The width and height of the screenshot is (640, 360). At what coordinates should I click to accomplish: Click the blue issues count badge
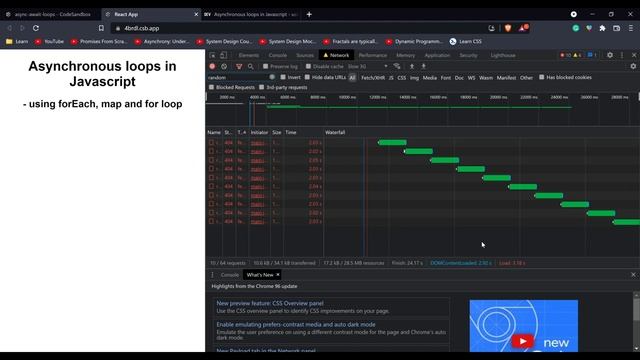point(592,55)
